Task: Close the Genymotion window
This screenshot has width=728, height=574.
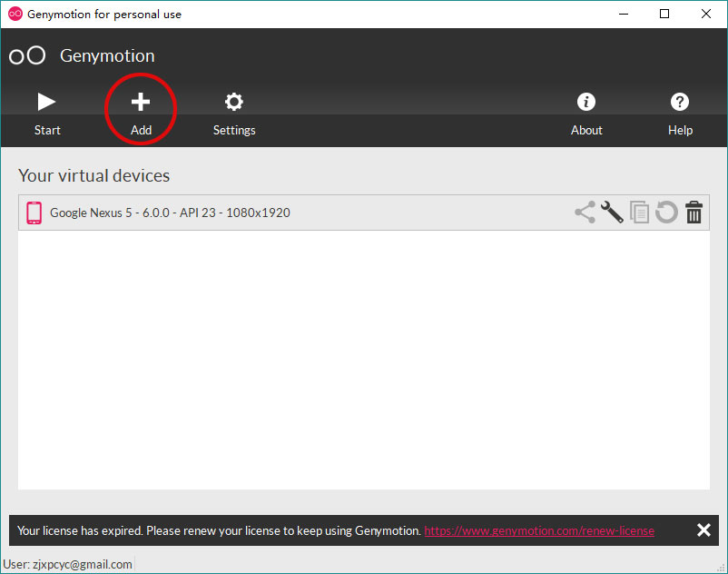Action: tap(705, 14)
